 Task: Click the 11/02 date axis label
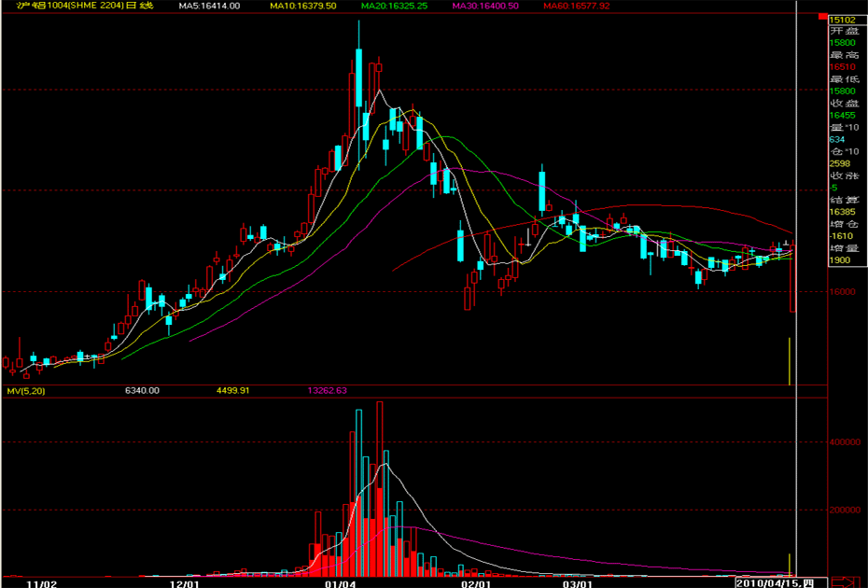coord(42,583)
